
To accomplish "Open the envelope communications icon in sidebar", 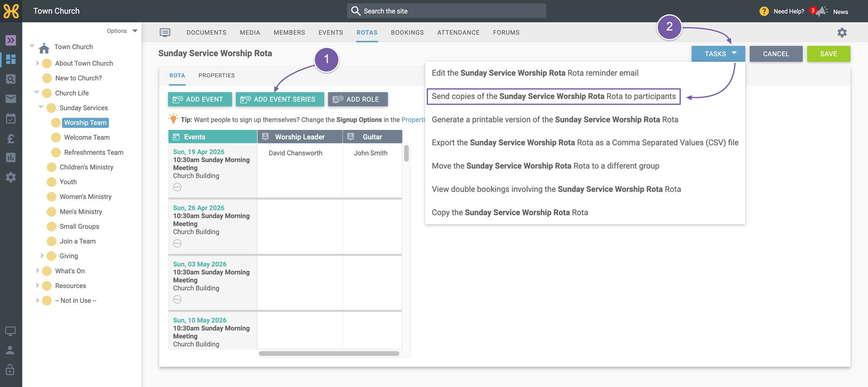I will click(x=11, y=99).
